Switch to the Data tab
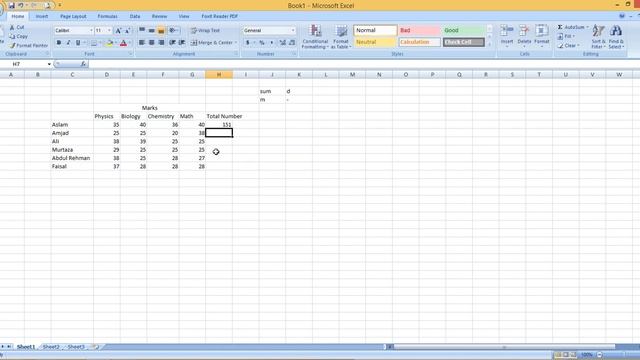640x360 pixels. (135, 16)
